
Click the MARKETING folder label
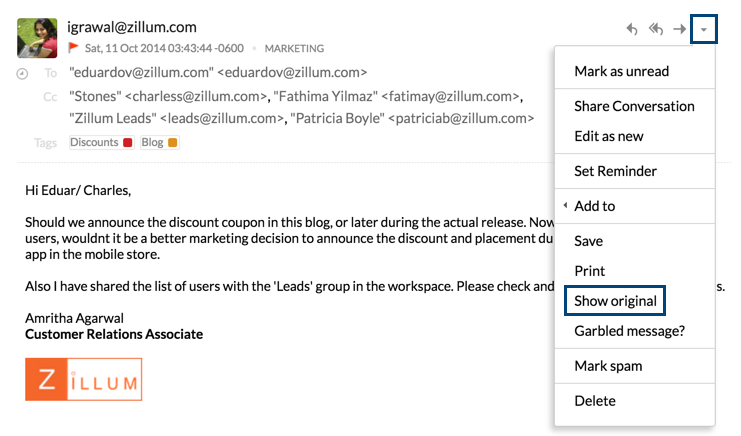tap(294, 48)
